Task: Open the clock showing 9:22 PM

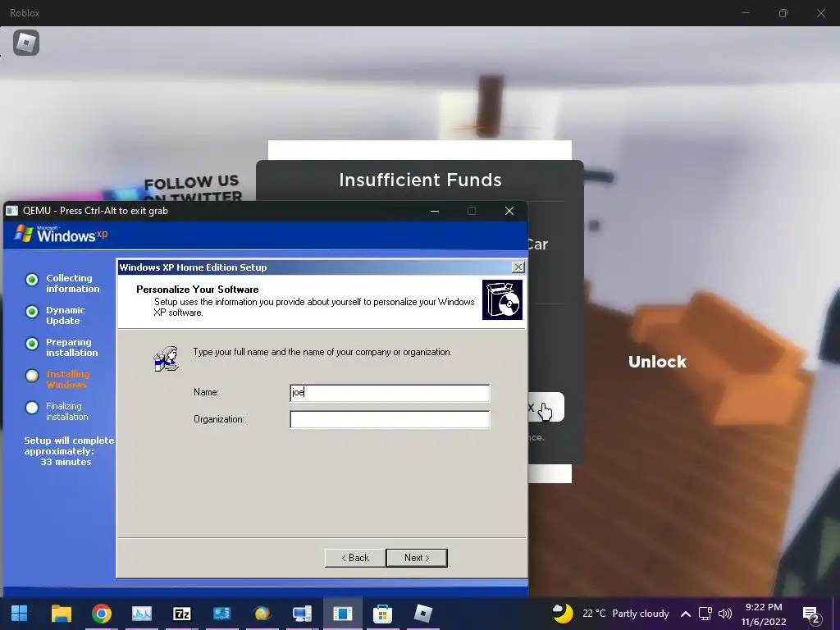Action: (764, 614)
